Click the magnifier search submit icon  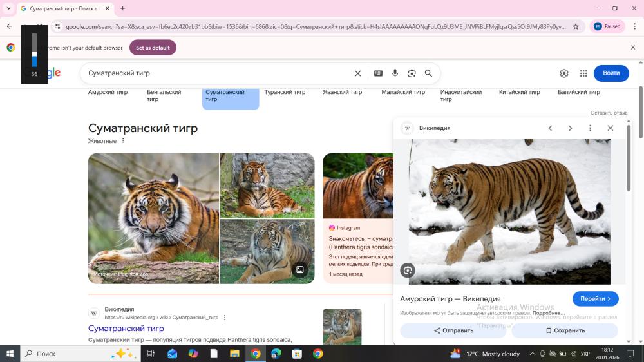click(x=428, y=73)
